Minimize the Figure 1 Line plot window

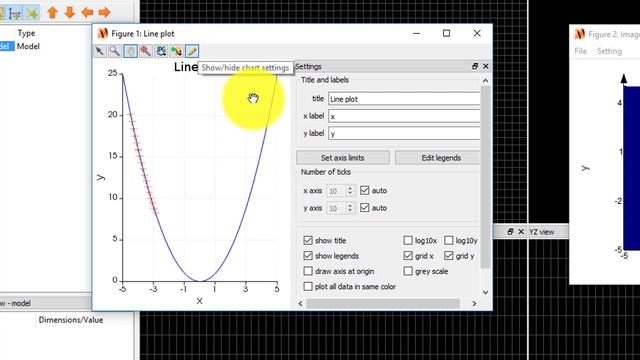tap(416, 33)
